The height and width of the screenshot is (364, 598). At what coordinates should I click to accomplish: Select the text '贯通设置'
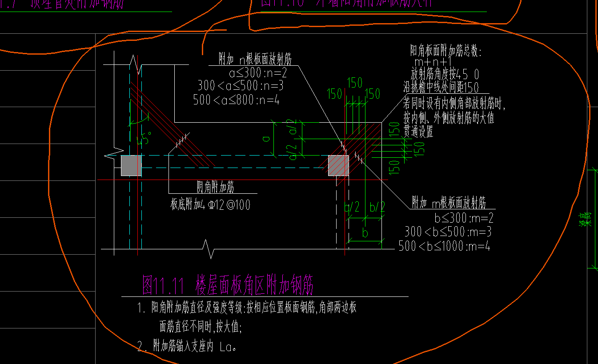pyautogui.click(x=418, y=132)
